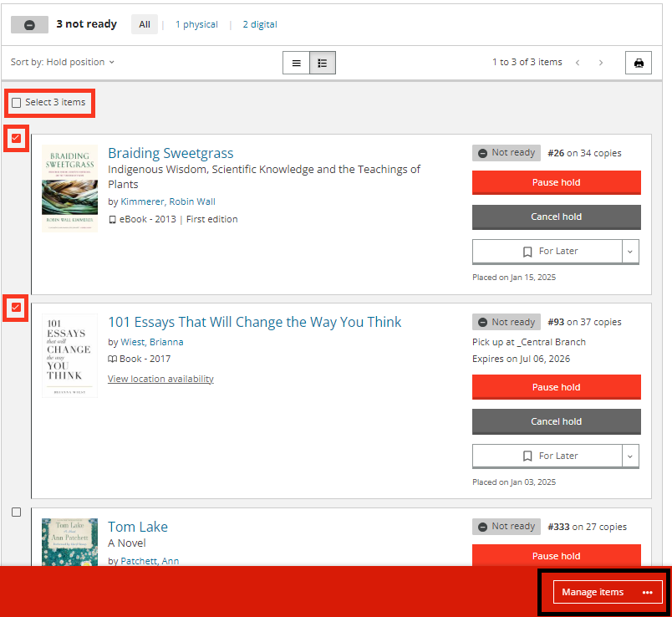Click Not ready badge for Tom Lake
Image resolution: width=672 pixels, height=617 pixels.
coord(507,527)
